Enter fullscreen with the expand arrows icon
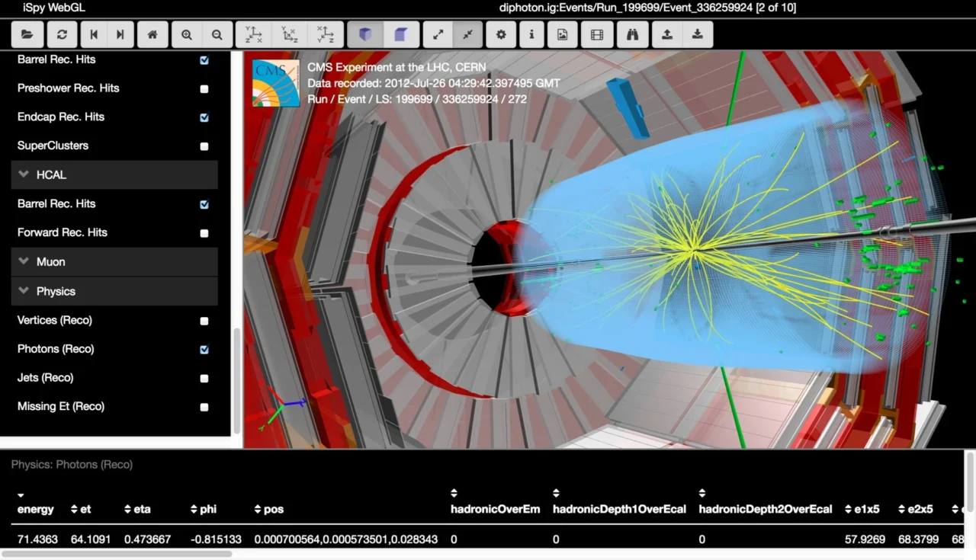This screenshot has width=976, height=560. coord(438,34)
